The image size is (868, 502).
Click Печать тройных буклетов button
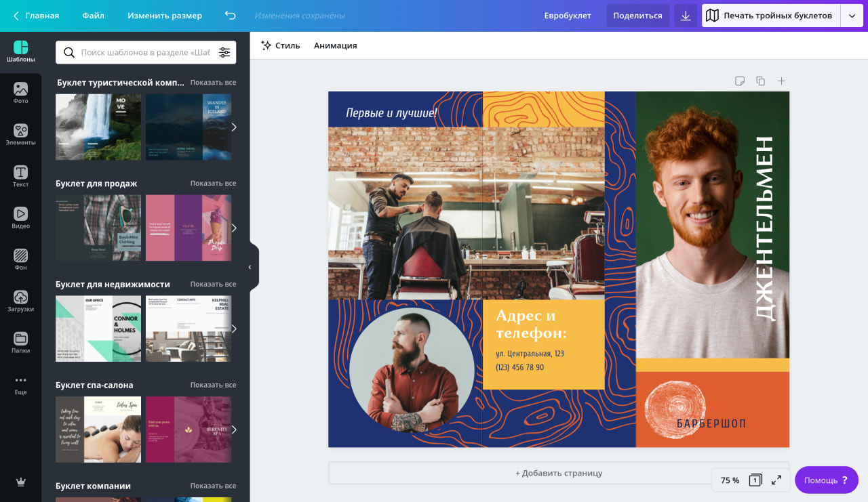pyautogui.click(x=770, y=16)
